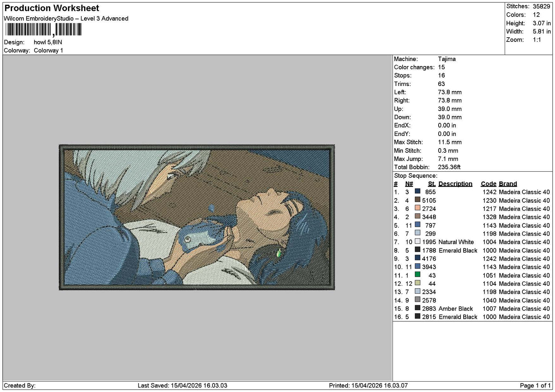Pick the navy swatch beside 4176 stitches
Viewport: 555px width, 392px height.
point(417,258)
